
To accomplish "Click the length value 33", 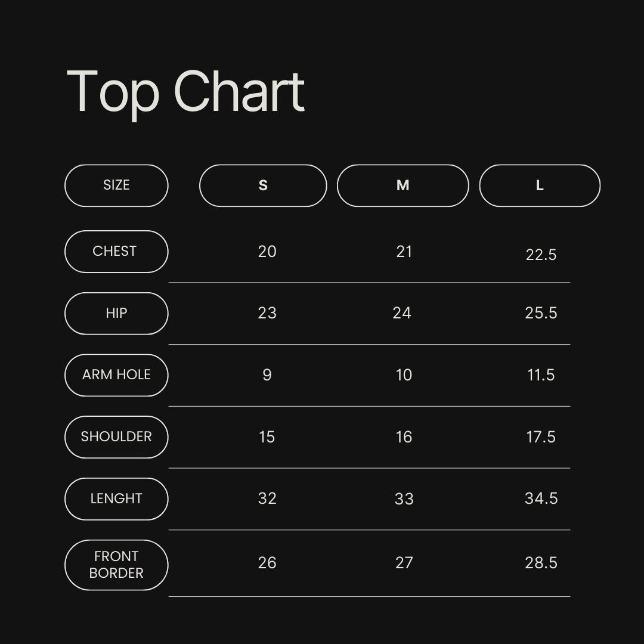I will pyautogui.click(x=404, y=499).
